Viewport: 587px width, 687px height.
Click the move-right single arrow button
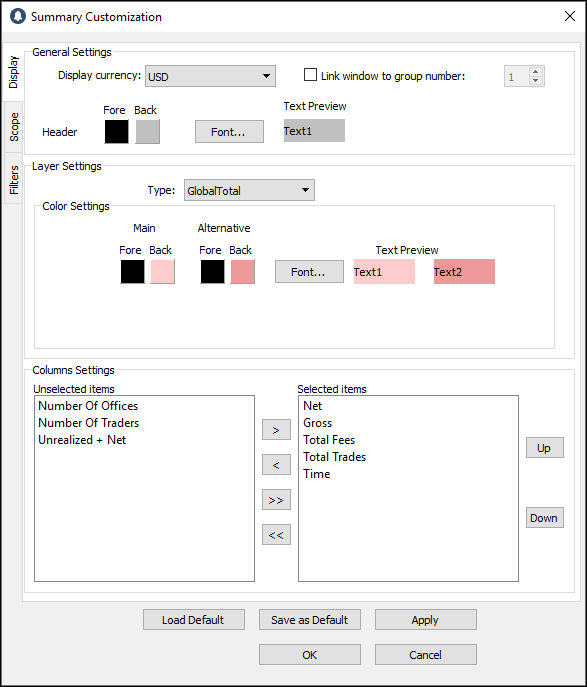pos(276,430)
